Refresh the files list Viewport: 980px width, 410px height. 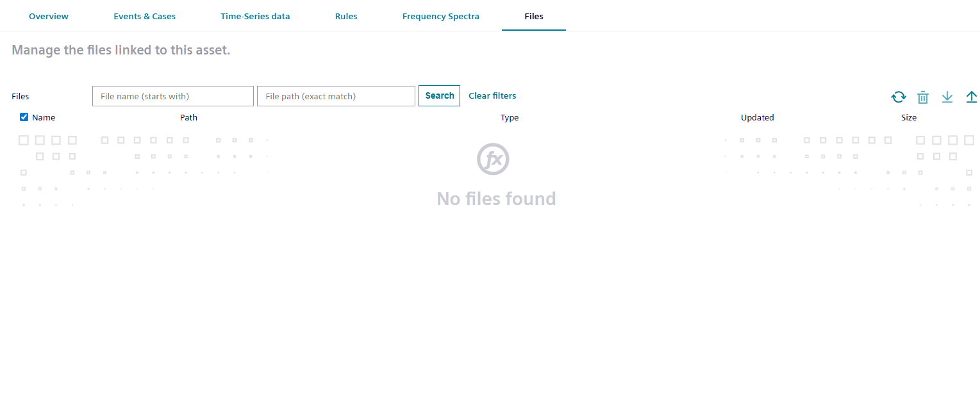point(899,97)
